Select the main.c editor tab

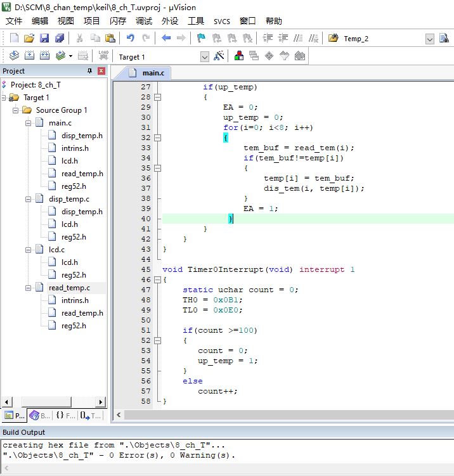[x=146, y=73]
